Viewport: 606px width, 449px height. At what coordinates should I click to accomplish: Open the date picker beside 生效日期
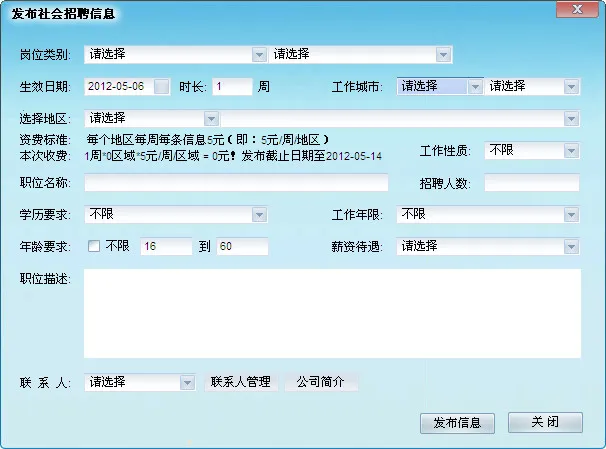(162, 87)
